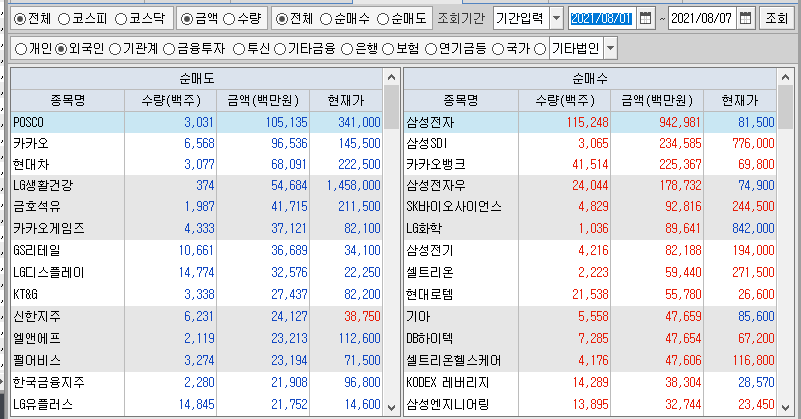Choose the 연기금등 investor type
This screenshot has height=419, width=801.
(x=431, y=49)
